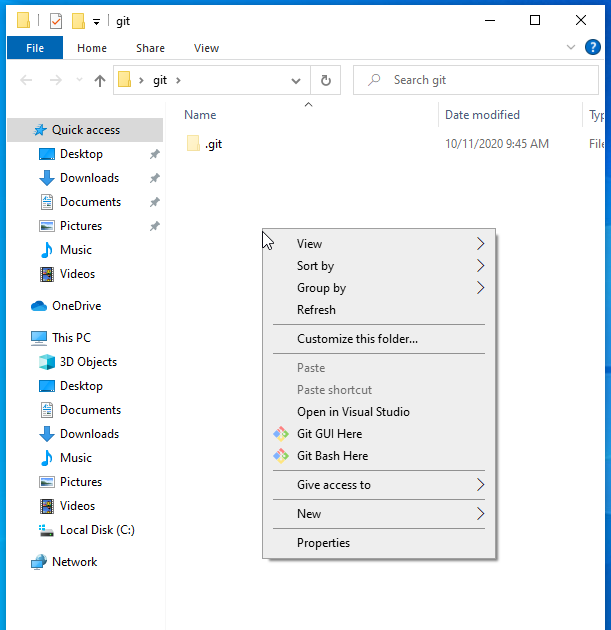Refresh the address bar location
611x630 pixels.
point(326,80)
